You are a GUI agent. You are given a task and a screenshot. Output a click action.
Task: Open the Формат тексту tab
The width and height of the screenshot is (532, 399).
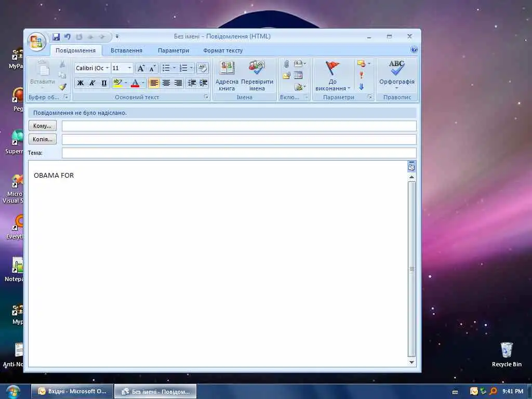point(222,50)
